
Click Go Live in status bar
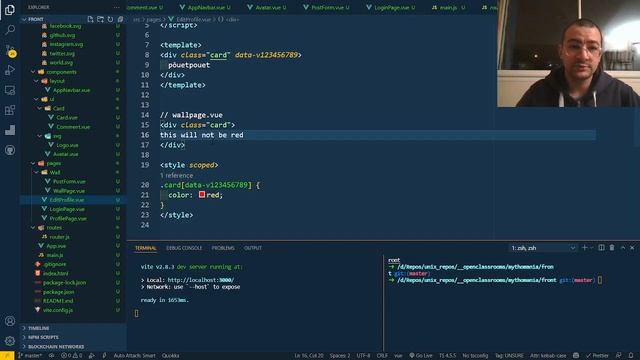420,356
